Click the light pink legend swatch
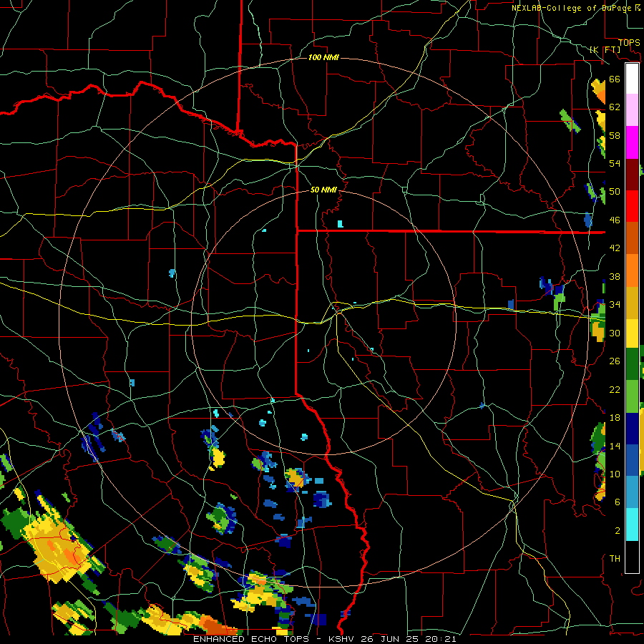Image resolution: width=644 pixels, height=644 pixels. point(632,109)
